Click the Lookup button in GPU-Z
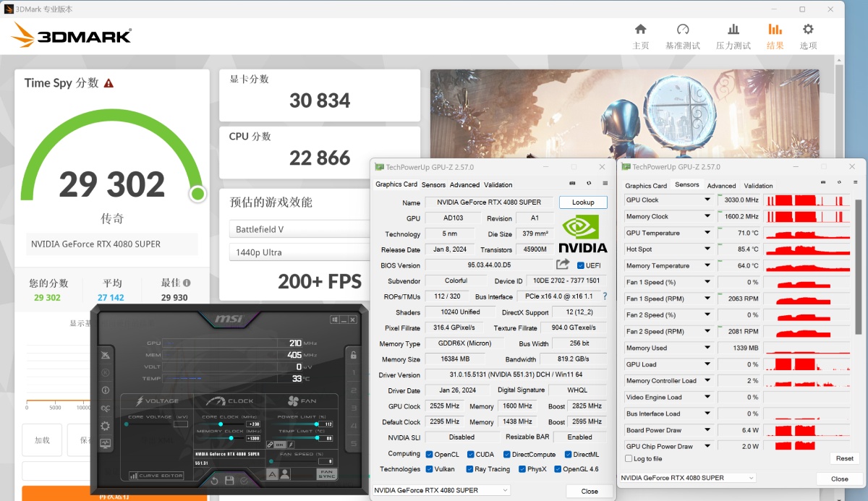Screen dimensions: 868x501 [x=583, y=202]
